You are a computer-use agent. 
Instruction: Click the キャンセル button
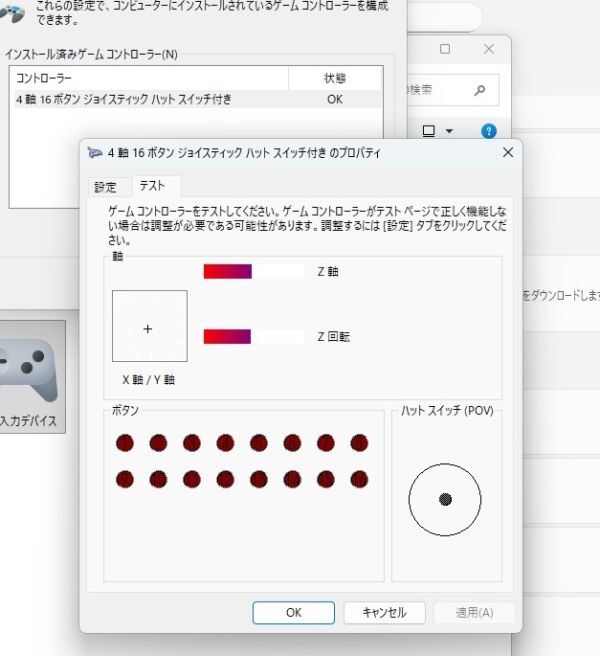coord(384,612)
